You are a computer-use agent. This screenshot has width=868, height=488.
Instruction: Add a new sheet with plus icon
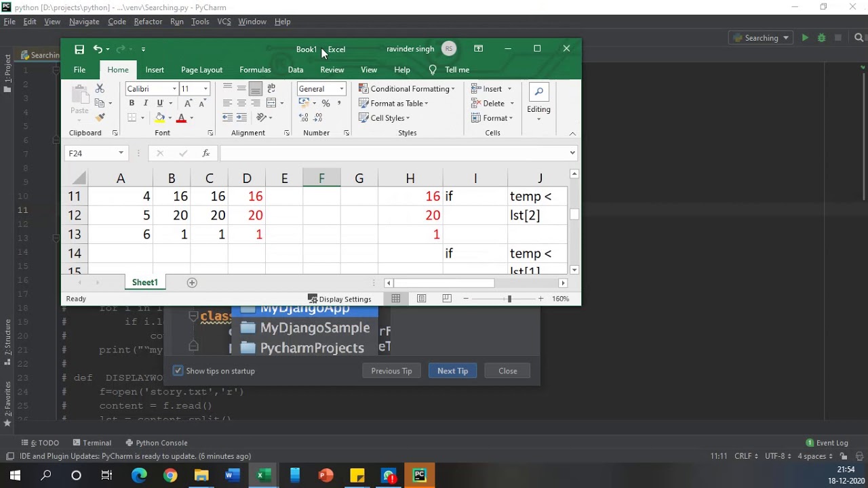tap(192, 283)
